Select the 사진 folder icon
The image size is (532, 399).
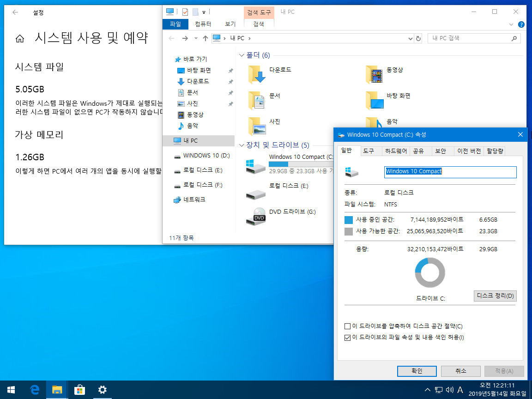tap(256, 126)
